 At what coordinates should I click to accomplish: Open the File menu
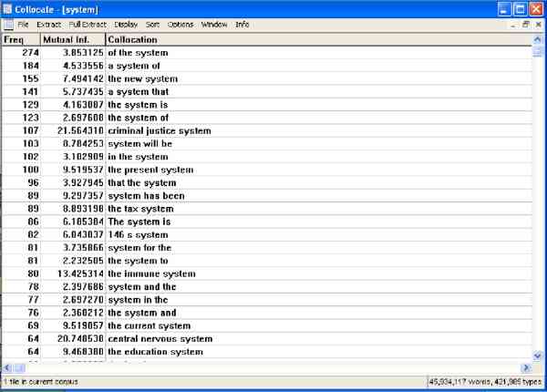tap(24, 25)
